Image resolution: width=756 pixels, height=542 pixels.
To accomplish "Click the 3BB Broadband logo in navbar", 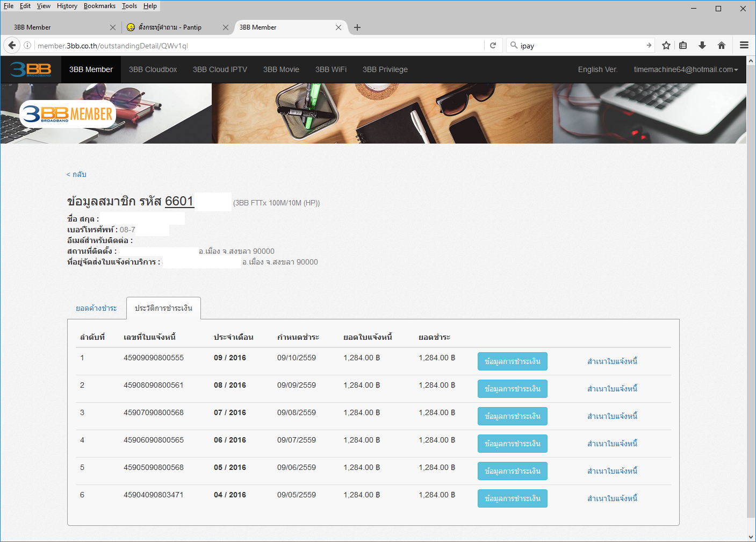I will (31, 69).
